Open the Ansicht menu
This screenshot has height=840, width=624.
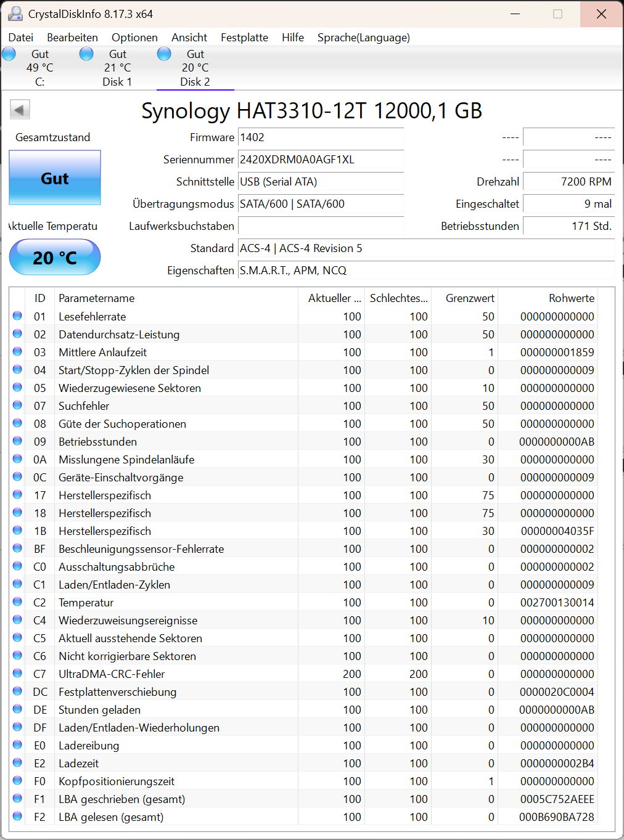189,38
